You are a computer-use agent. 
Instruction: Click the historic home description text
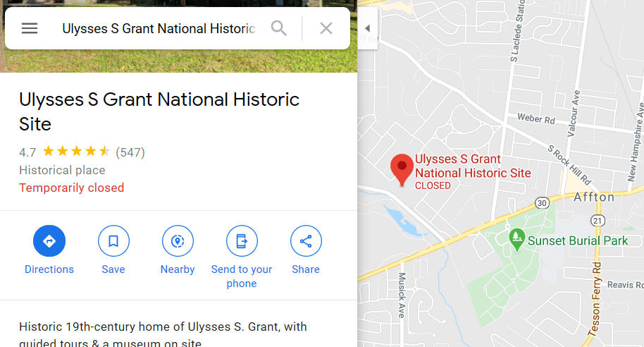tap(163, 334)
